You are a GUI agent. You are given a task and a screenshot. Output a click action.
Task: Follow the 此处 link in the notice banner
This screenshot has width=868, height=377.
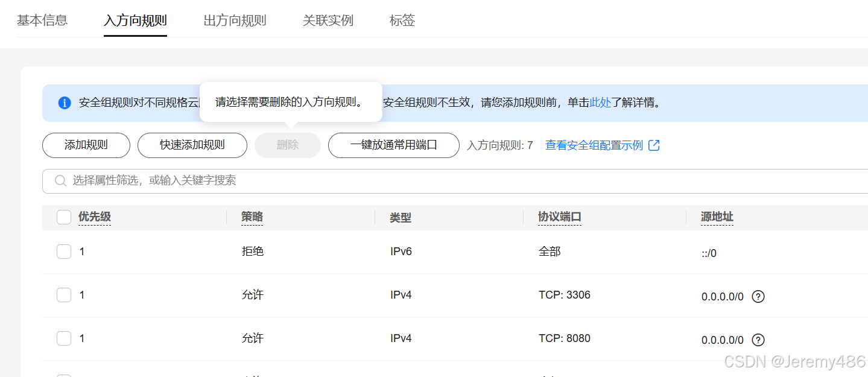coord(601,103)
